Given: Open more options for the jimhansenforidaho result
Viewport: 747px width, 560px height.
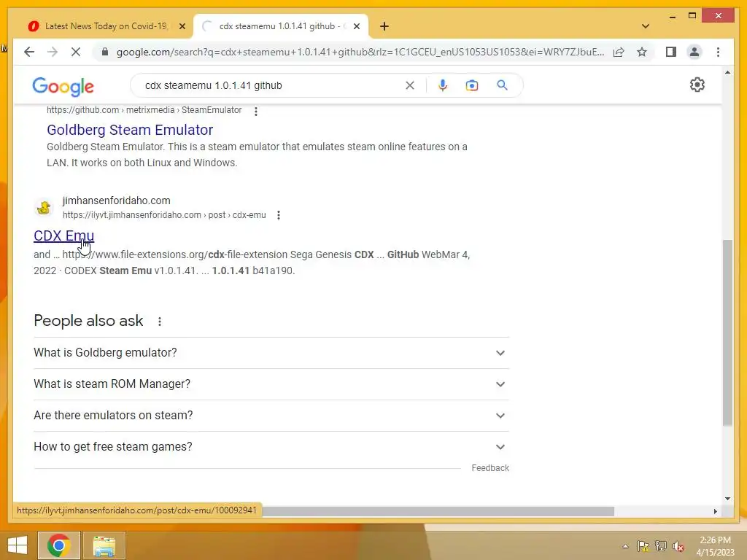Looking at the screenshot, I should click(x=279, y=215).
